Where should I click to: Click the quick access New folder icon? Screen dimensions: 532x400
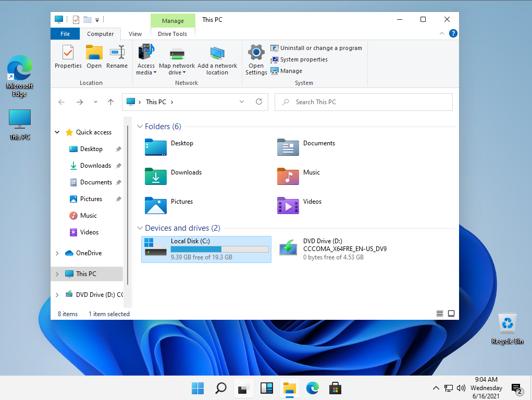coord(88,20)
